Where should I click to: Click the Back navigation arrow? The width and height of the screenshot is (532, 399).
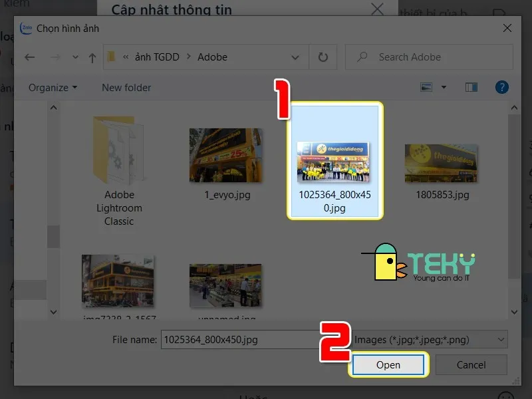click(x=29, y=57)
